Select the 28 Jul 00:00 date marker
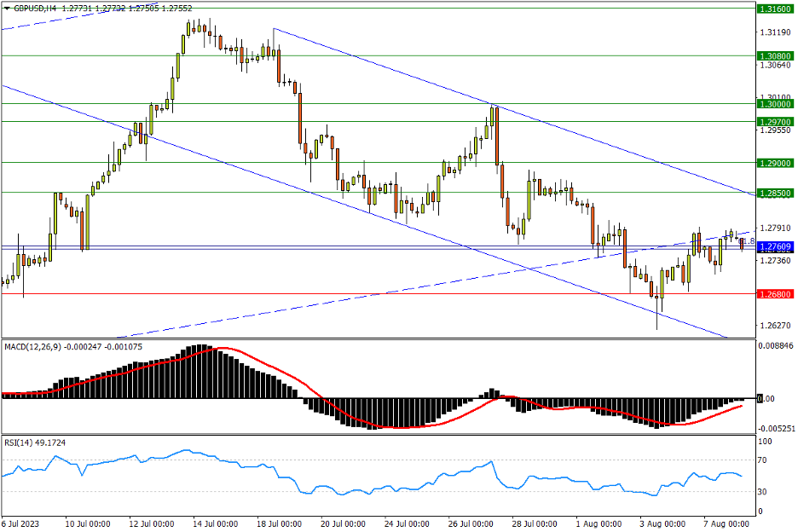The height and width of the screenshot is (532, 798). (536, 523)
